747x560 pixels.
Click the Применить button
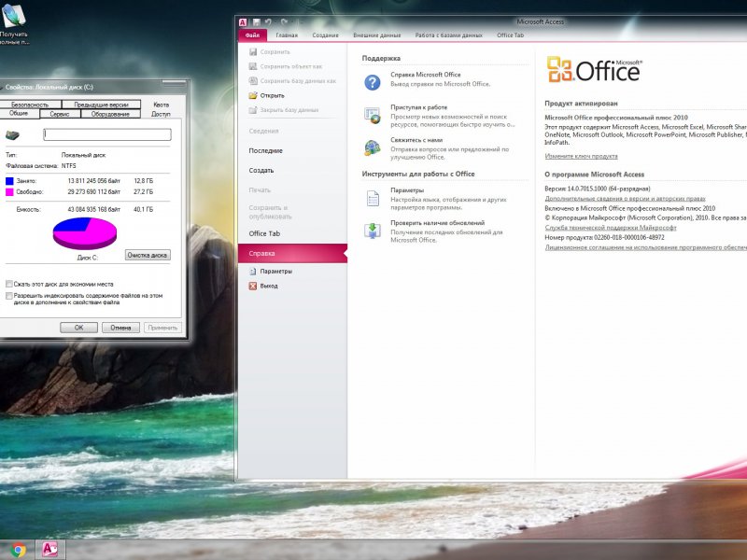point(162,328)
